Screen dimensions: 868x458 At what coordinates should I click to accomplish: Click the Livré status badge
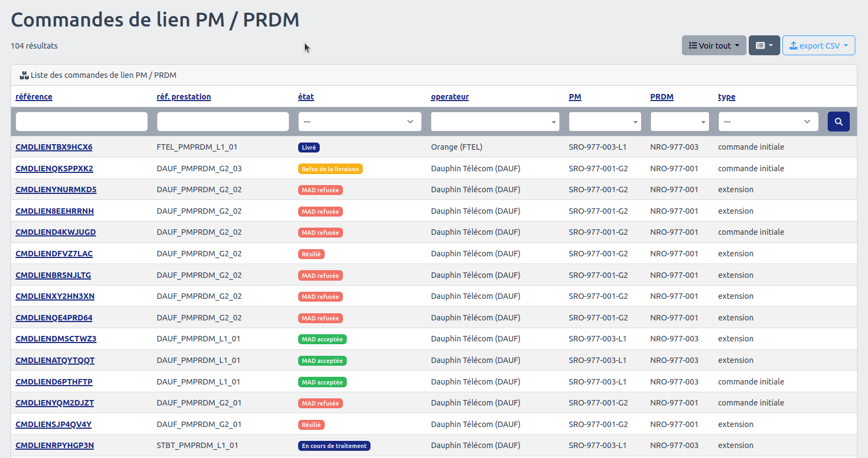tap(309, 148)
